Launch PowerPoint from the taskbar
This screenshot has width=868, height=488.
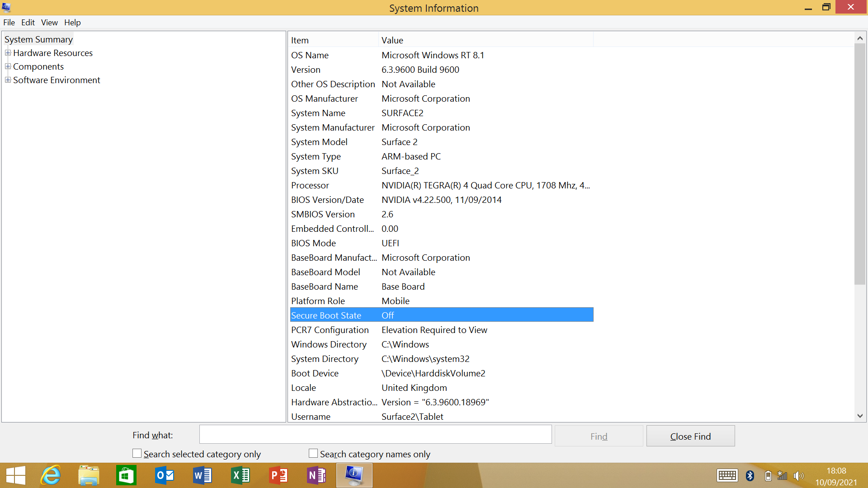click(x=278, y=475)
